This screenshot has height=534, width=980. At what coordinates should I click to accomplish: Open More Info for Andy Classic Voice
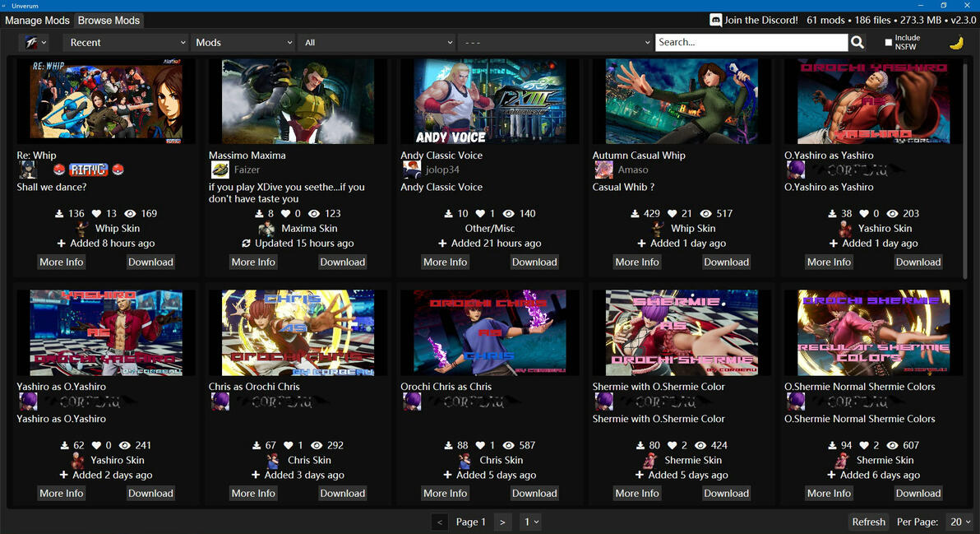click(445, 262)
